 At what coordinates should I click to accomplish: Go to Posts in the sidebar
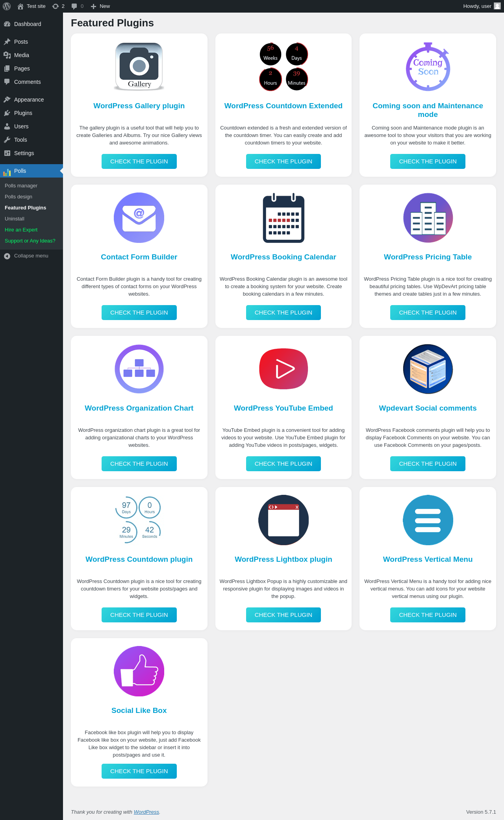pyautogui.click(x=21, y=42)
